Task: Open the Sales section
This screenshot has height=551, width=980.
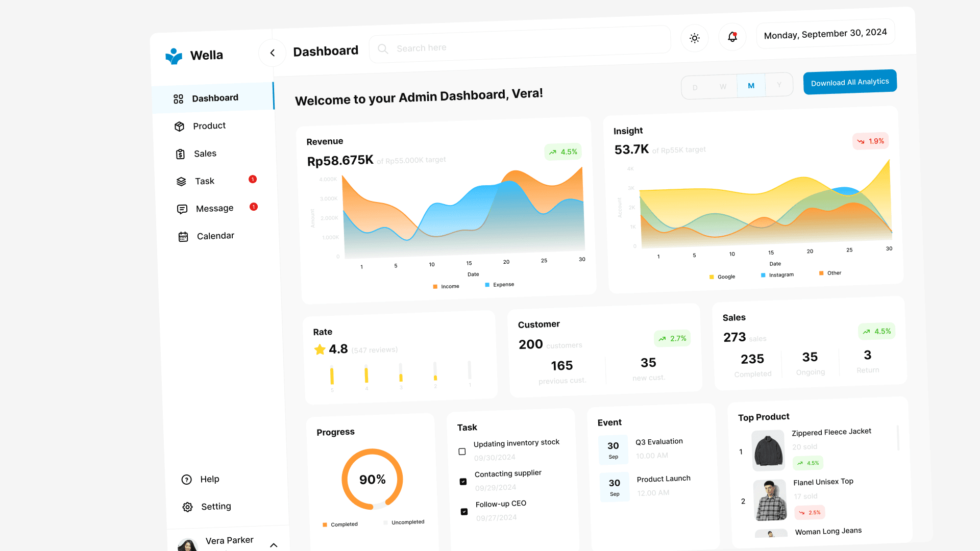Action: (x=205, y=154)
